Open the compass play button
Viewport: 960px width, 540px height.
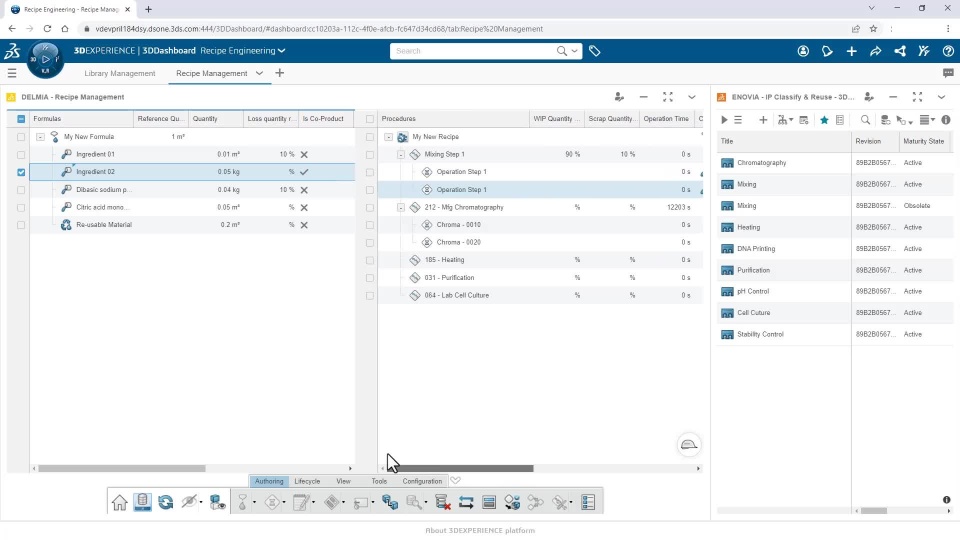tap(45, 59)
